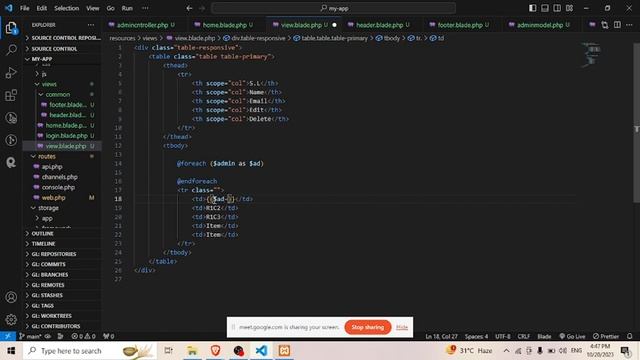The width and height of the screenshot is (640, 360).
Task: Open the Manage gear icon
Action: 11,319
